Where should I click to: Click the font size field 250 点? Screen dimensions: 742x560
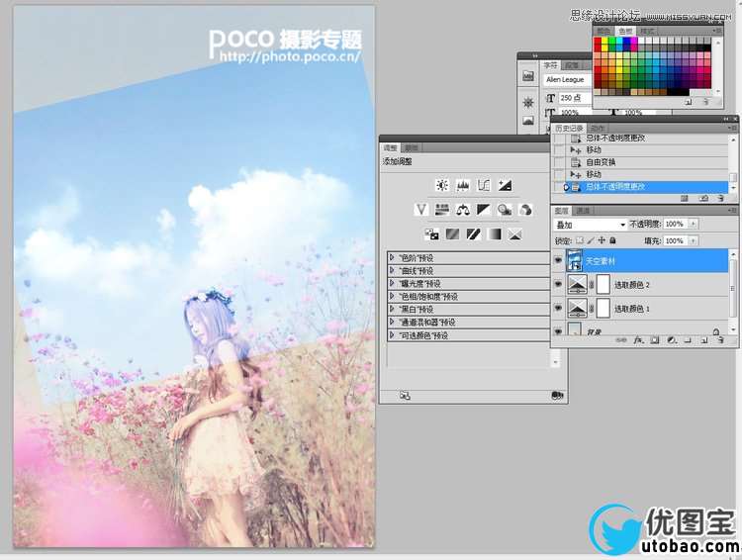[x=576, y=98]
